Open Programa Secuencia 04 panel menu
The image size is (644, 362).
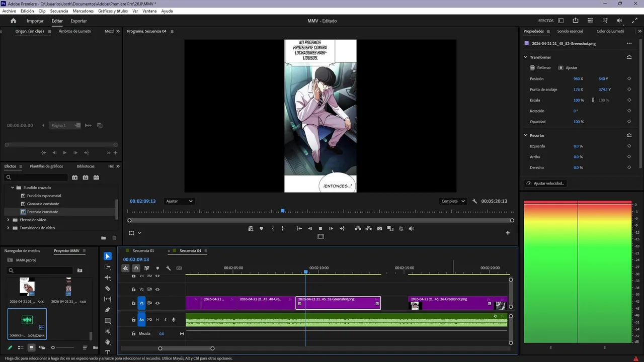[172, 31]
